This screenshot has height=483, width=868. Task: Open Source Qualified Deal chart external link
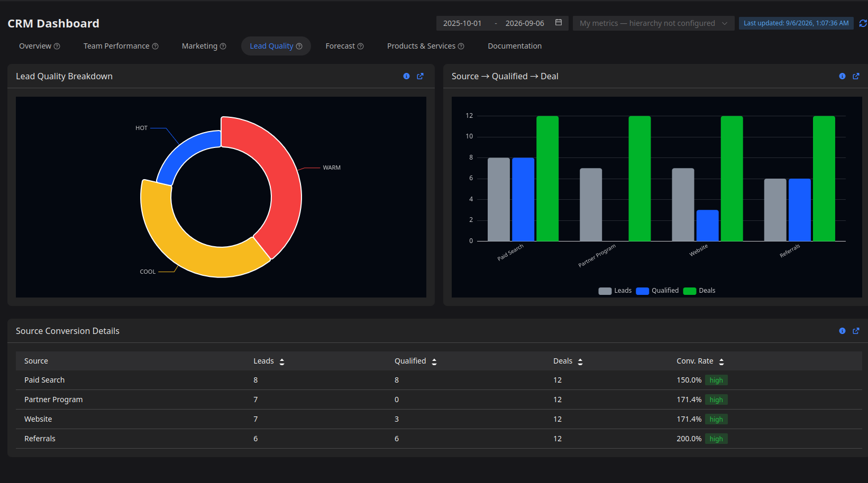(x=856, y=76)
